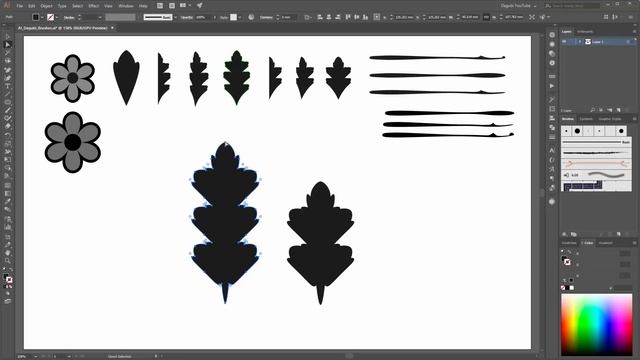
Task: Click the reference point locator icon
Action: click(377, 17)
